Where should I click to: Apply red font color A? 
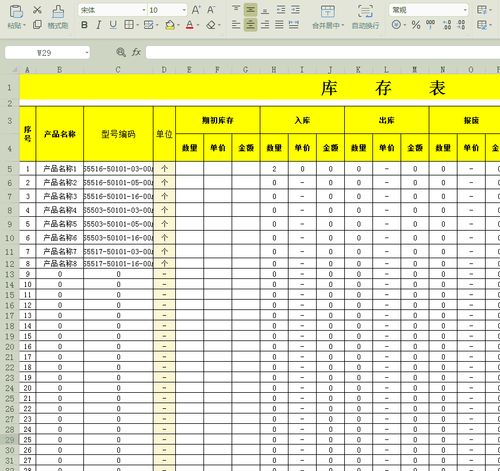[190, 25]
